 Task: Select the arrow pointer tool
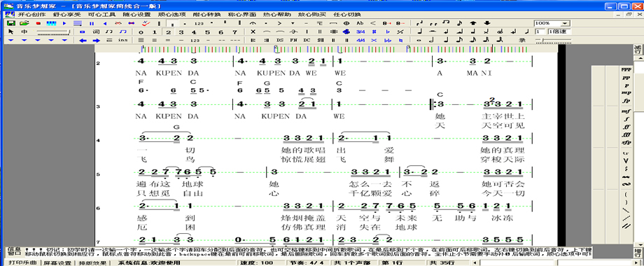coord(11,31)
